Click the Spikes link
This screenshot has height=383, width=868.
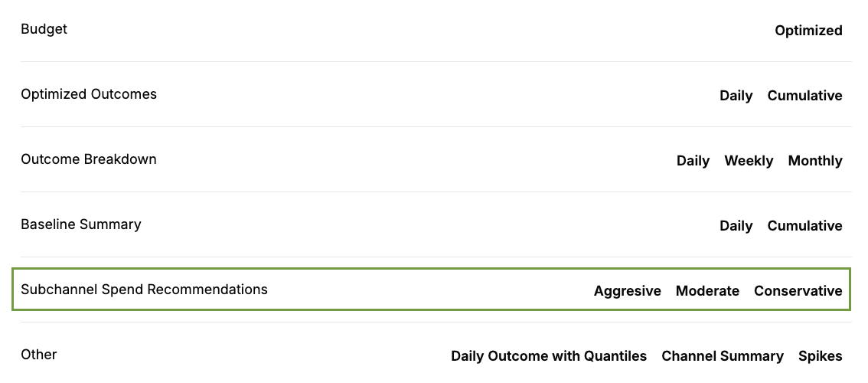[x=820, y=356]
